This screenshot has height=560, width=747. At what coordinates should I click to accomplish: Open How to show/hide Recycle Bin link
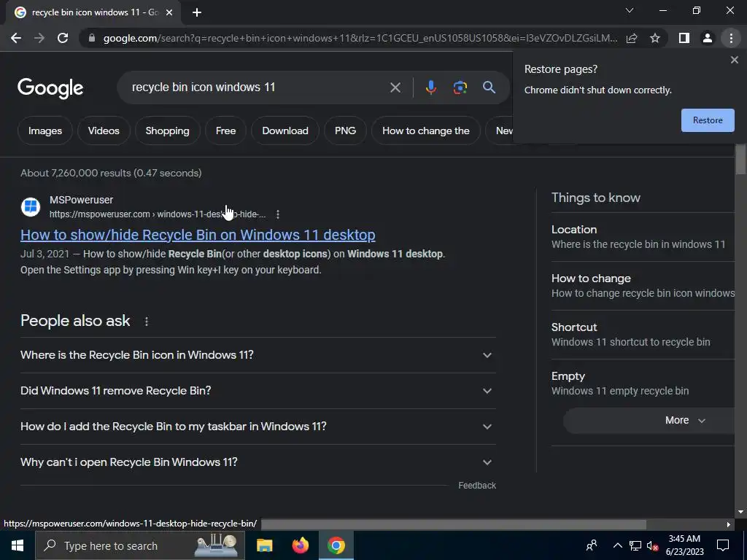coord(198,236)
